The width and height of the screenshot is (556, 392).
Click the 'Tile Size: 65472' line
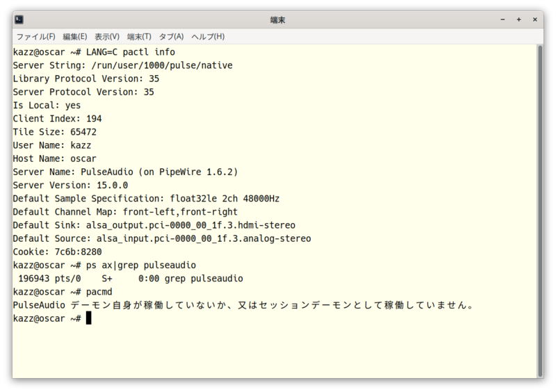click(x=55, y=132)
